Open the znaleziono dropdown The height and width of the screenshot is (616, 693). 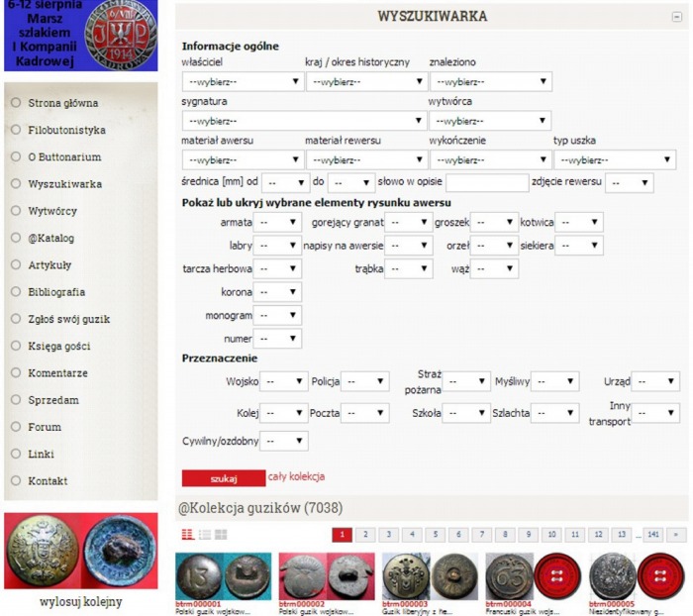(491, 82)
